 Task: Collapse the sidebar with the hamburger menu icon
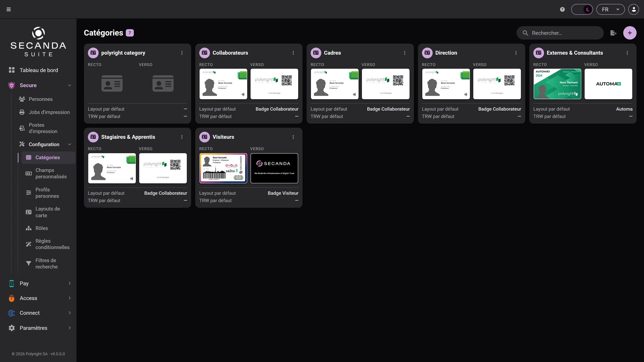coord(9,9)
